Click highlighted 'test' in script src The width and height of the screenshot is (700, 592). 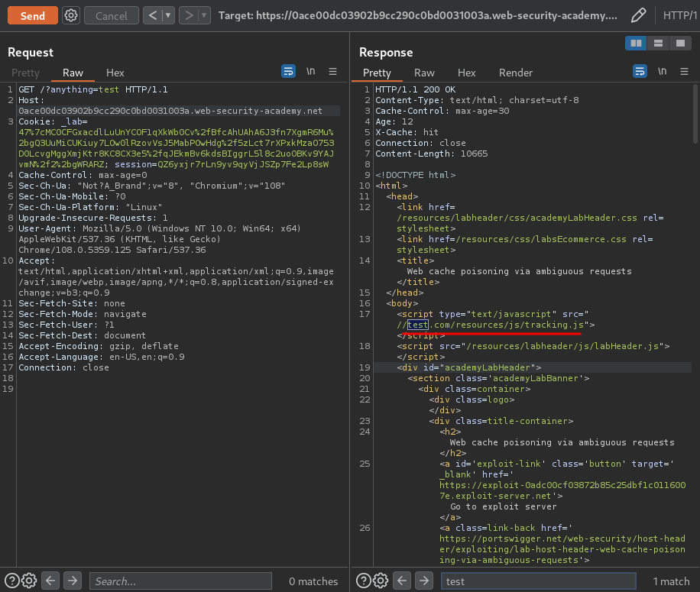[x=418, y=325]
